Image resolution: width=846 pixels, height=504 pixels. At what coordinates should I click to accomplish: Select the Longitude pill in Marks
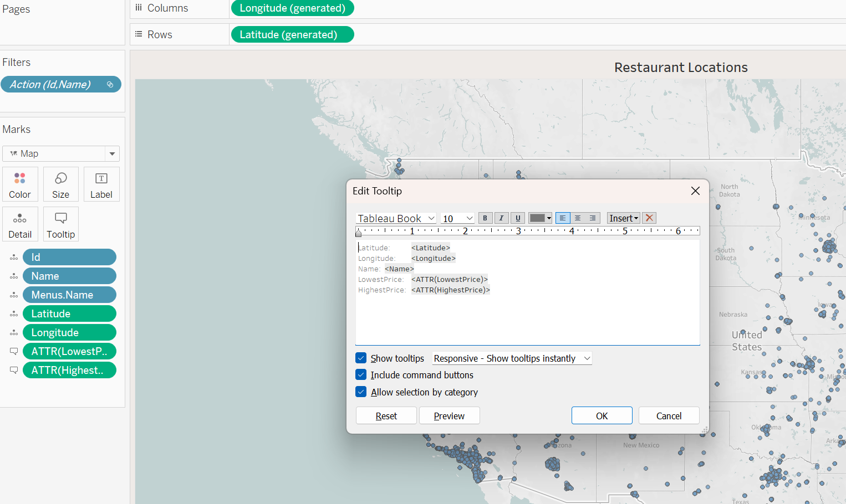pyautogui.click(x=69, y=333)
